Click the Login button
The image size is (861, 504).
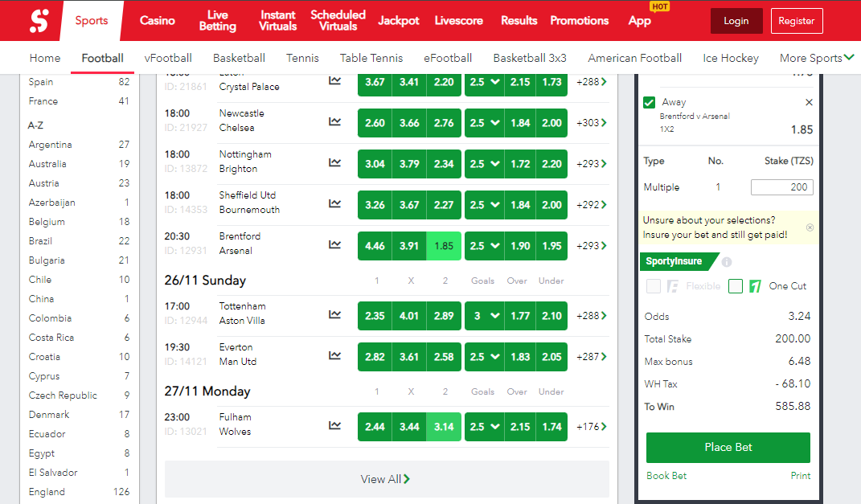[736, 21]
